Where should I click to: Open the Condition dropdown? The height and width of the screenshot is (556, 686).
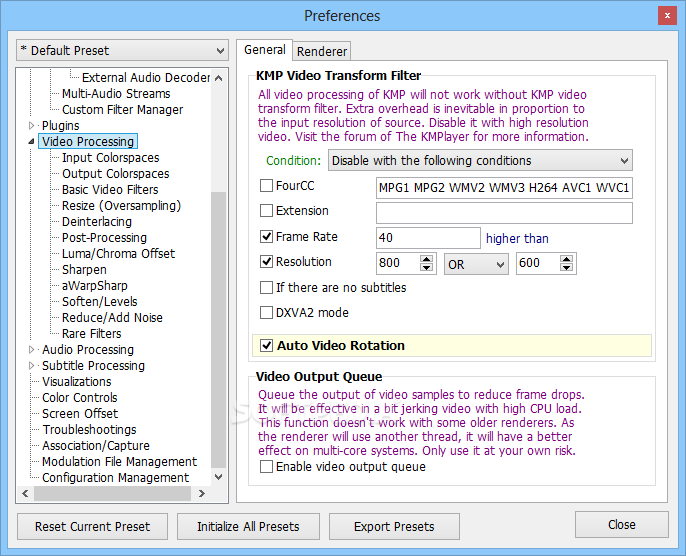(480, 161)
